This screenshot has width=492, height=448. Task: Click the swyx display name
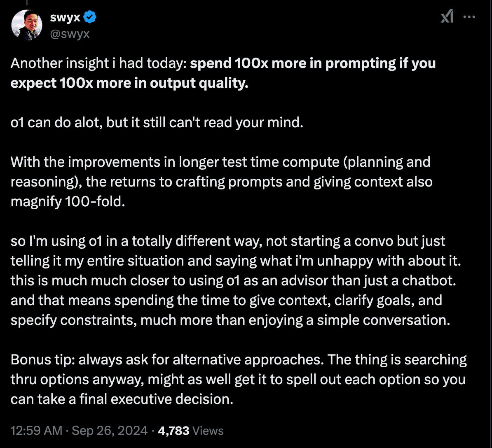tap(66, 17)
